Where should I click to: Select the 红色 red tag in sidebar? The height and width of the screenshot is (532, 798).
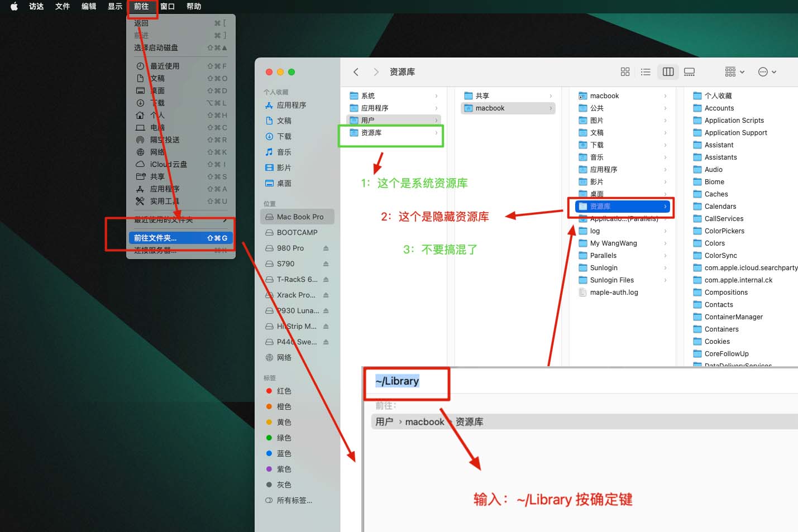(x=283, y=391)
